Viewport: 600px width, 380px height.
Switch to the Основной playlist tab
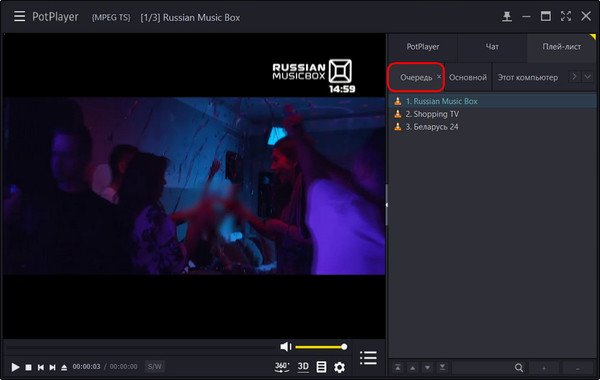pos(468,77)
